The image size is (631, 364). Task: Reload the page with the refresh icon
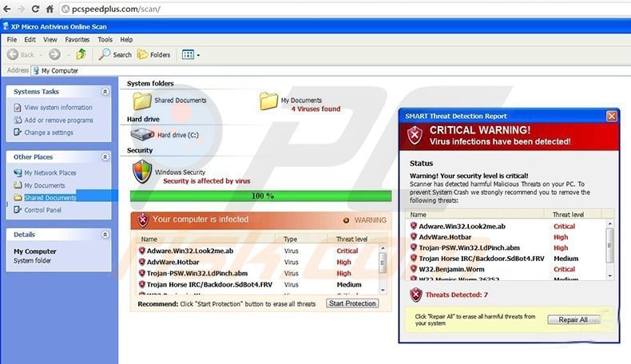click(x=35, y=9)
